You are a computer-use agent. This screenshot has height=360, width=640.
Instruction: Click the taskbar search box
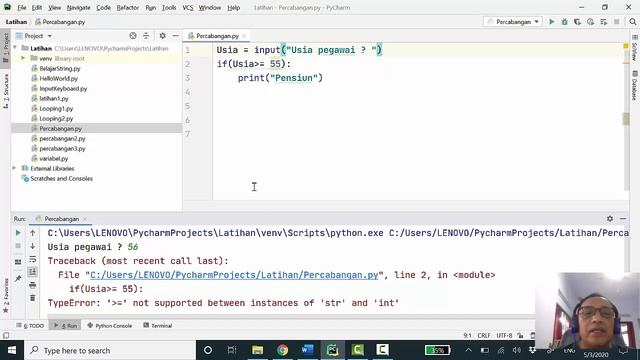(109, 350)
